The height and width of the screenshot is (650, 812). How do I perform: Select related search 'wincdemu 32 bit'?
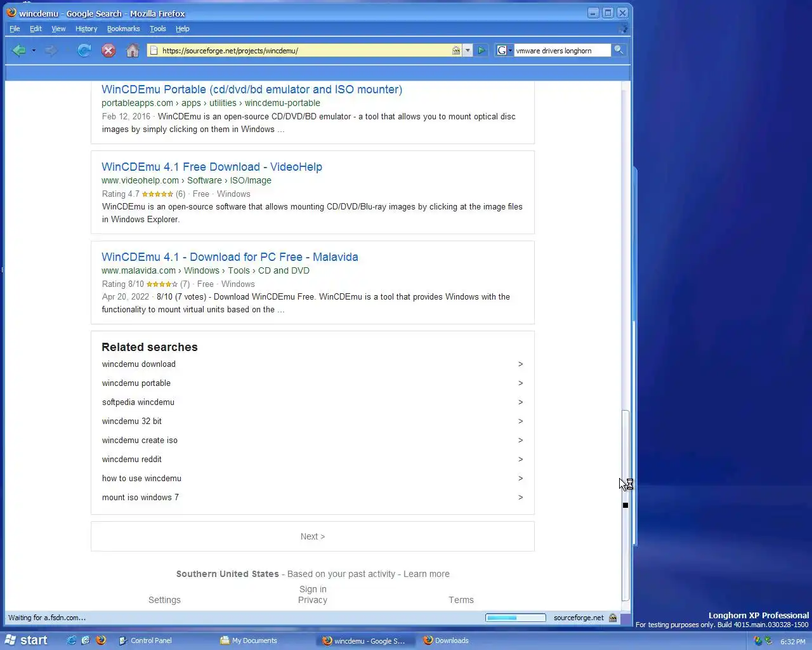(132, 421)
